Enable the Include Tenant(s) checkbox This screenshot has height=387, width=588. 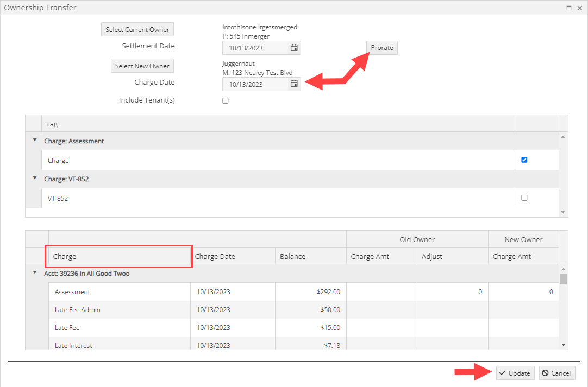click(x=225, y=100)
